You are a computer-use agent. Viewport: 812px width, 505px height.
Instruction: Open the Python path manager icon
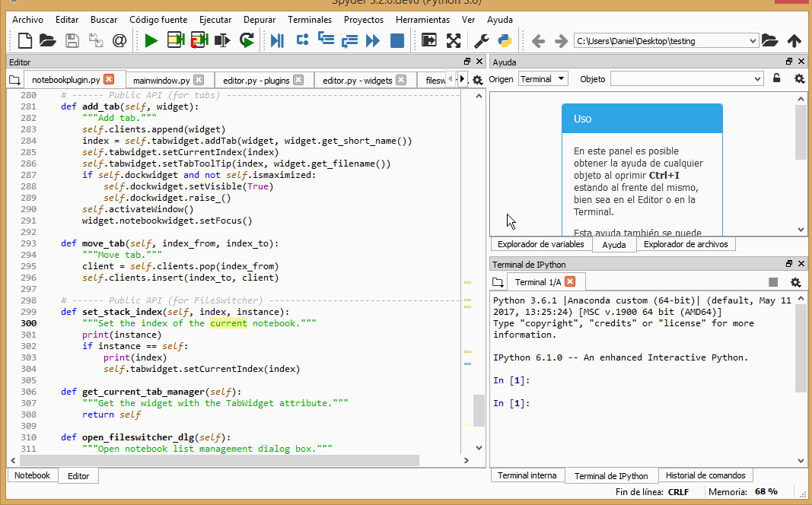click(x=503, y=40)
